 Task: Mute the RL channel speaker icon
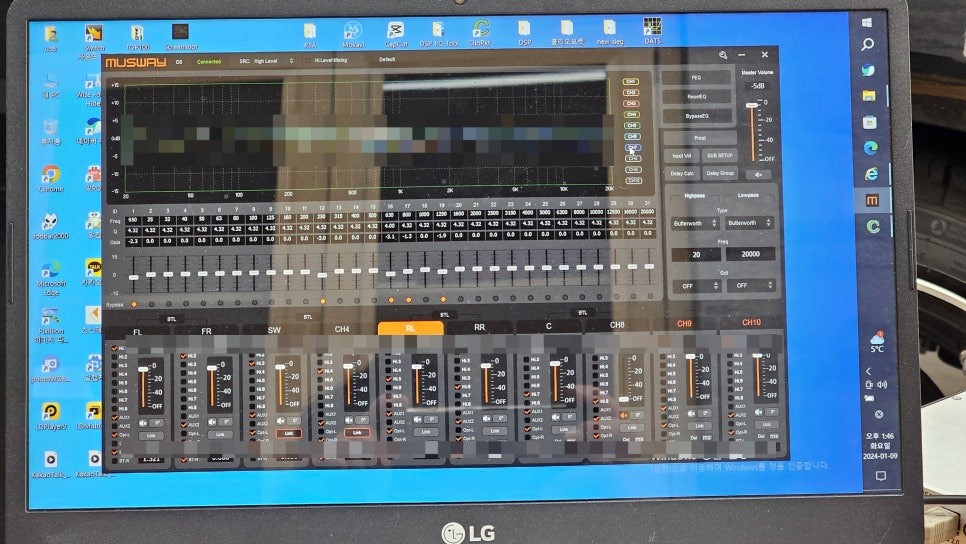tap(416, 421)
